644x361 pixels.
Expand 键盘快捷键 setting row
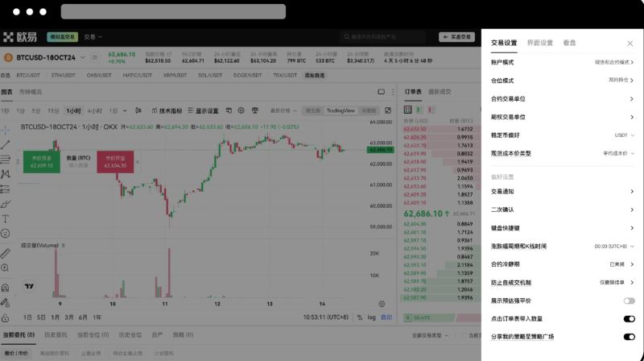pyautogui.click(x=562, y=228)
